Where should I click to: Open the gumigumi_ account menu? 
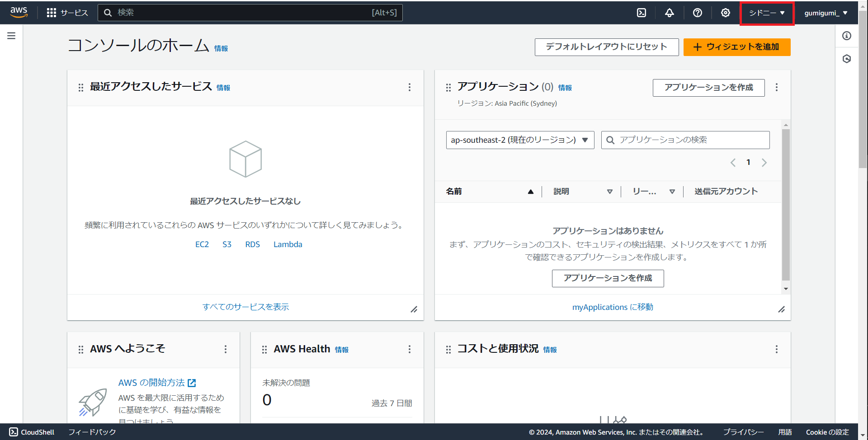[x=826, y=12]
